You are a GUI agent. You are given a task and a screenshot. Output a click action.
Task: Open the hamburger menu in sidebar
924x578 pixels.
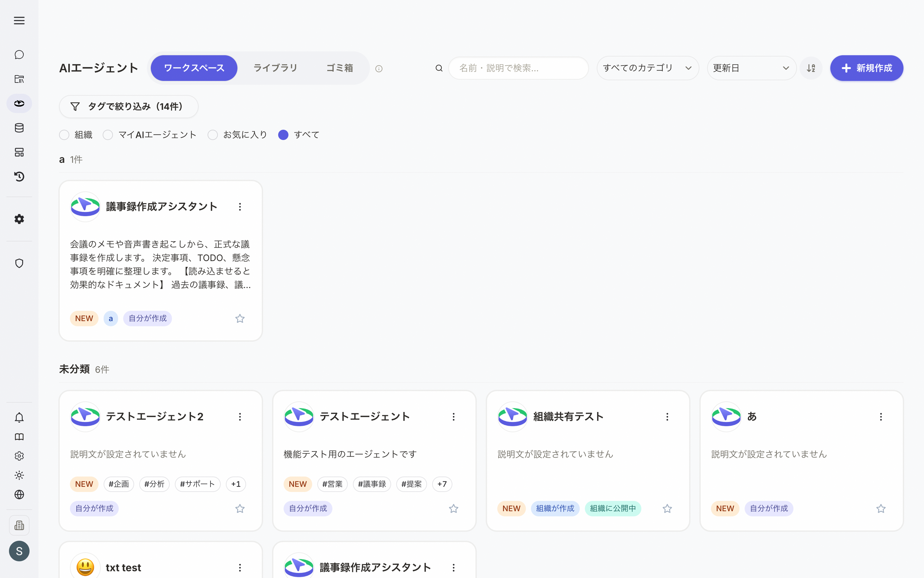(x=19, y=21)
